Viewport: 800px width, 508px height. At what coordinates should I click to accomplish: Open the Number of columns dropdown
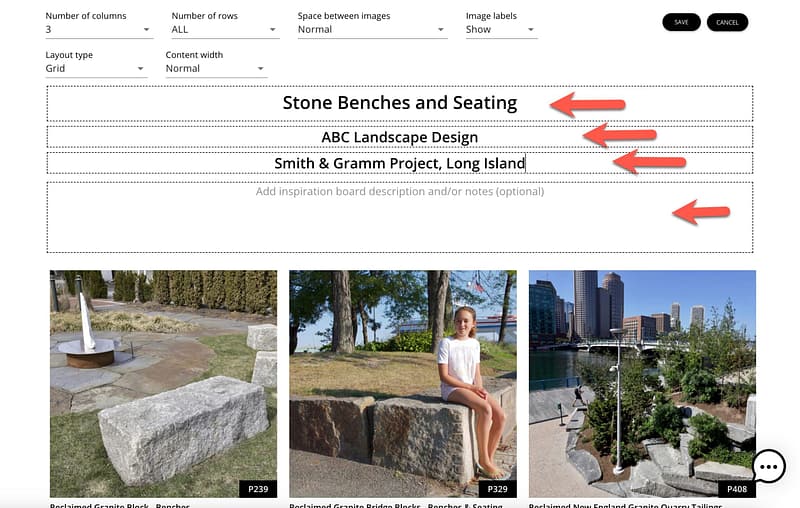[x=98, y=30]
